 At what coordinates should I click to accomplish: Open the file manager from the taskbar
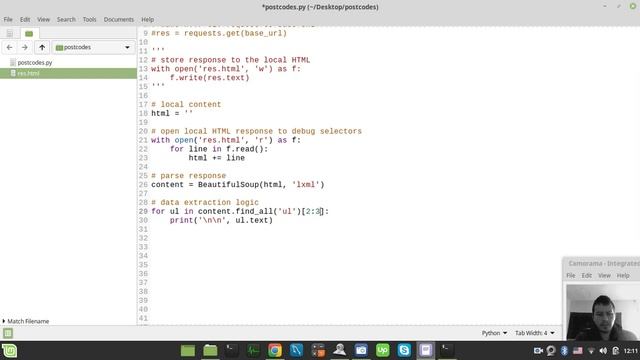(210, 351)
